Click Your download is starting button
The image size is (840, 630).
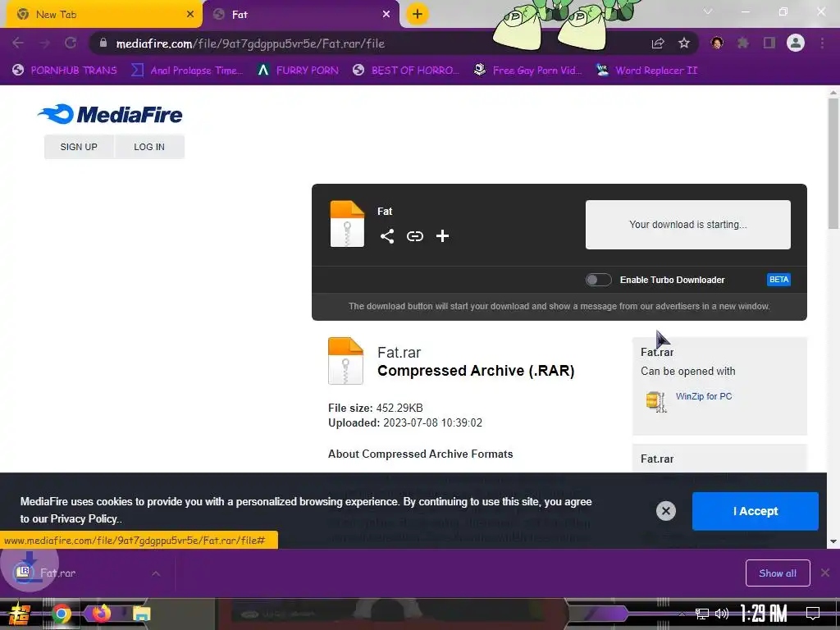(x=688, y=225)
